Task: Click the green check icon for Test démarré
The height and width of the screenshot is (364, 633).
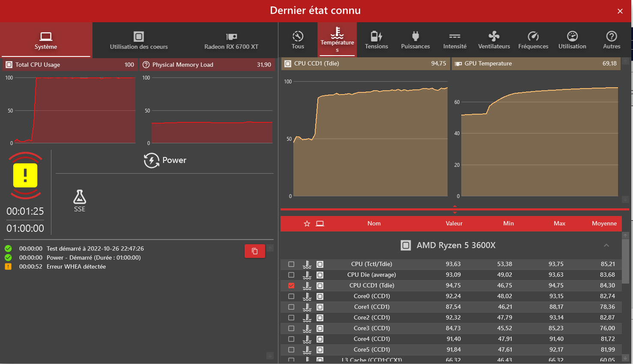Action: pyautogui.click(x=8, y=249)
